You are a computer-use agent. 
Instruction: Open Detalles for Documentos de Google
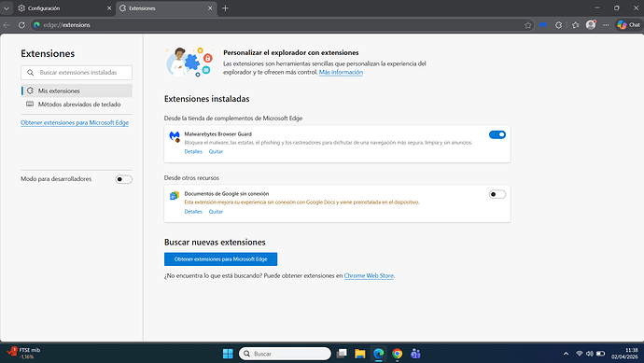point(193,212)
